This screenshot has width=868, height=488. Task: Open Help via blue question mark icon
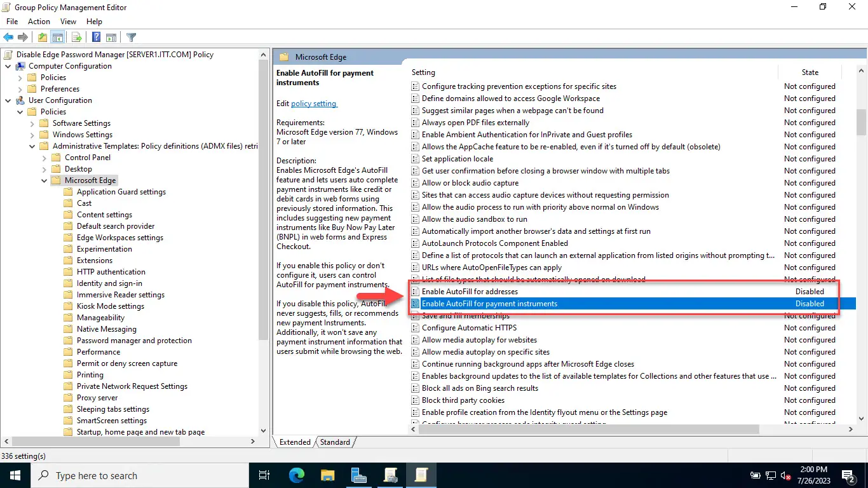pyautogui.click(x=96, y=37)
